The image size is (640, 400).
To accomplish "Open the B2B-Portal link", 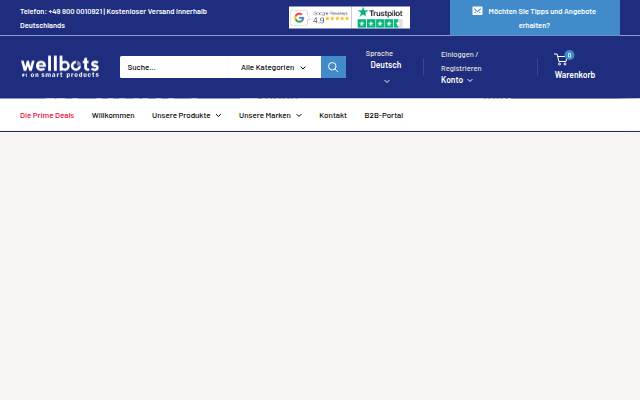I will click(x=384, y=116).
